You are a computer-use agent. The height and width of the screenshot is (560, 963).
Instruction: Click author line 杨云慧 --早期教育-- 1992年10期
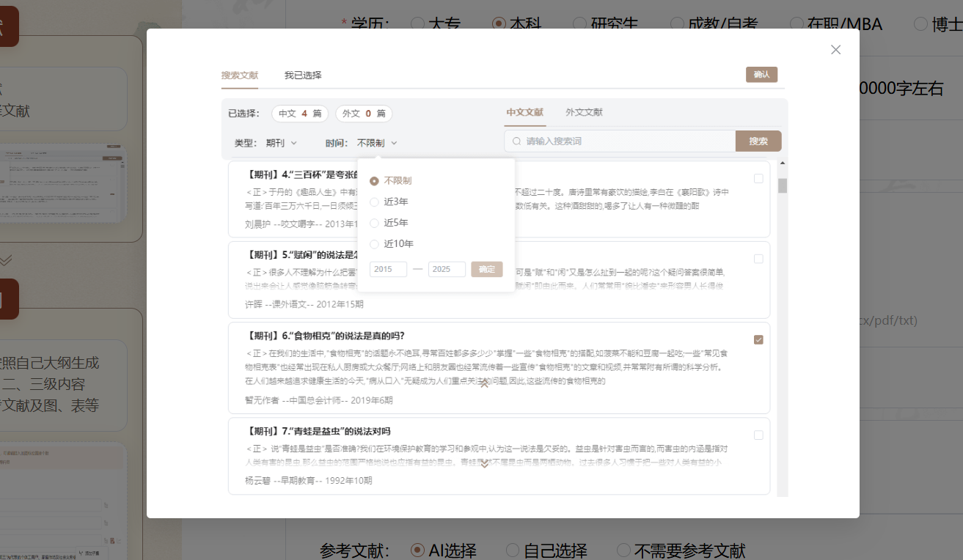(x=309, y=481)
